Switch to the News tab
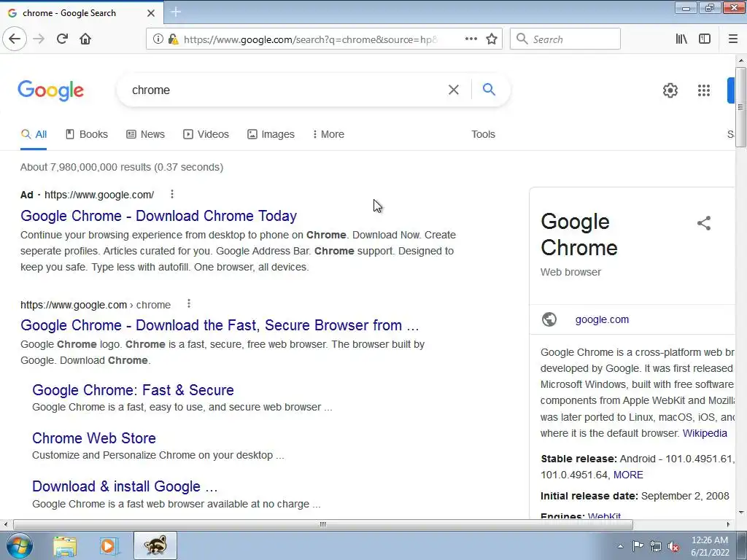The width and height of the screenshot is (747, 560). [x=145, y=134]
